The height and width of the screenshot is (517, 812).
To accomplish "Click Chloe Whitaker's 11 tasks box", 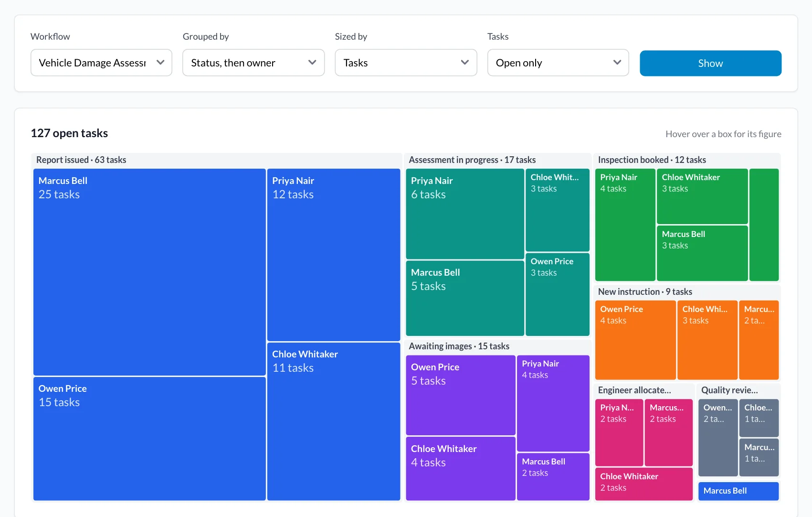I will click(334, 421).
